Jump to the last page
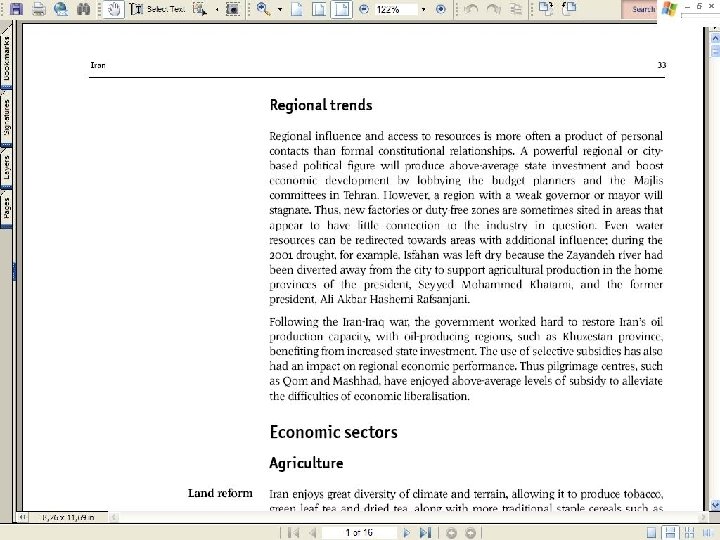720x540 pixels. point(426,533)
